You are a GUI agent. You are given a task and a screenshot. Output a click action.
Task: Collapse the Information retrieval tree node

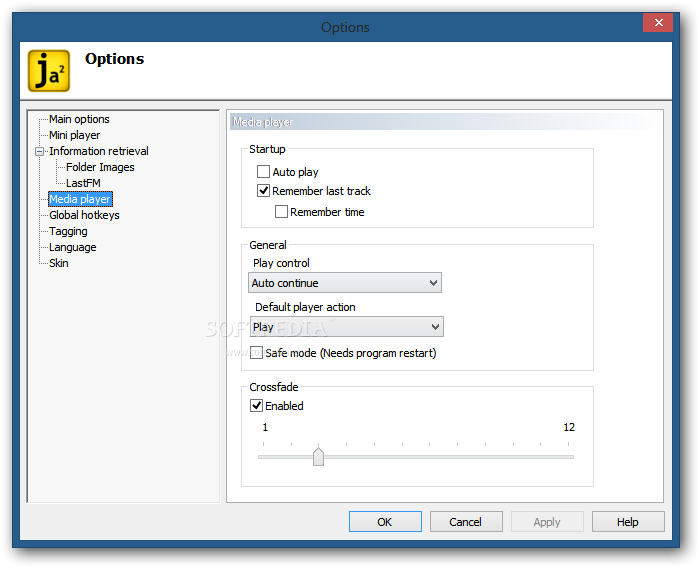click(x=39, y=151)
